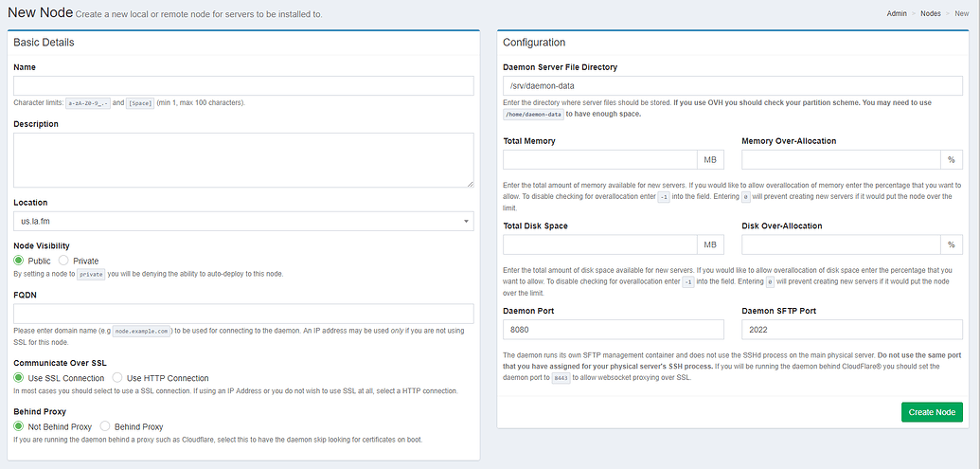Select Not Behind Proxy option
Image resolution: width=980 pixels, height=469 pixels.
[19, 426]
